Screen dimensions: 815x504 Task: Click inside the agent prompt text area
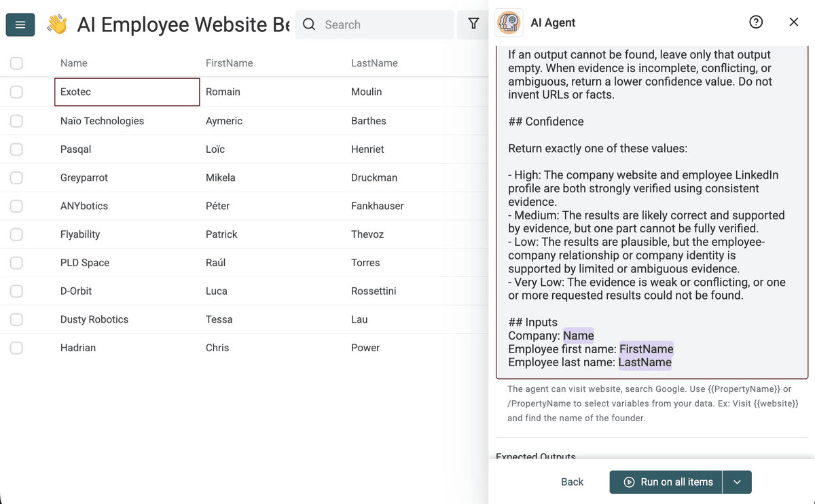pos(651,211)
